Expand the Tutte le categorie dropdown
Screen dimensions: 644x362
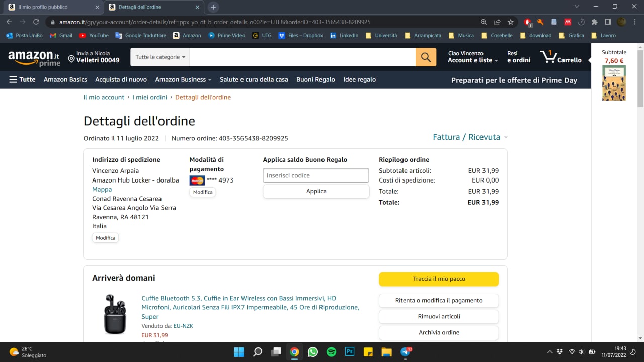160,57
